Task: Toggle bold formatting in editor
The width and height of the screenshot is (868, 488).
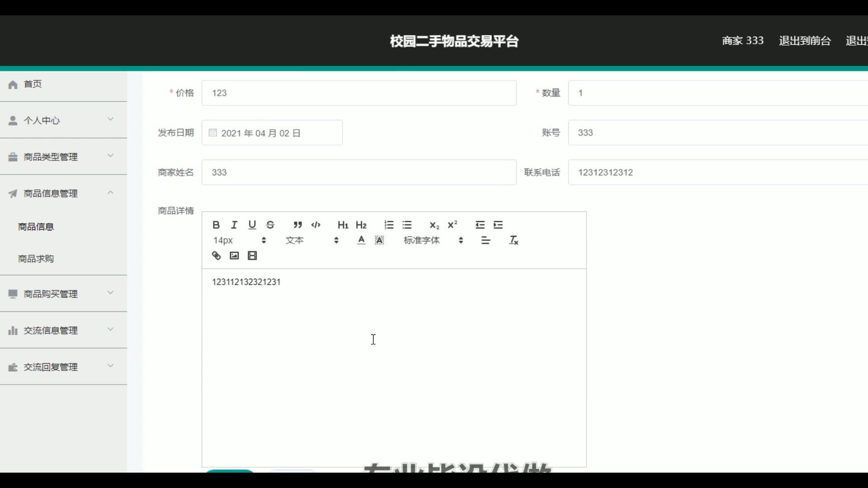Action: coord(216,225)
